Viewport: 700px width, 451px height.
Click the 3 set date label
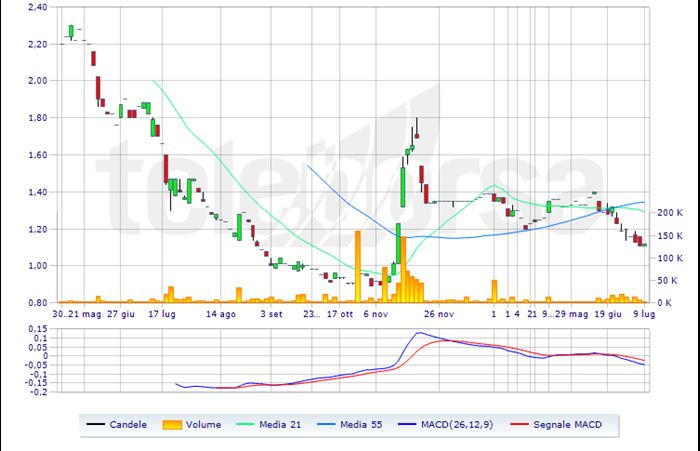tap(271, 314)
